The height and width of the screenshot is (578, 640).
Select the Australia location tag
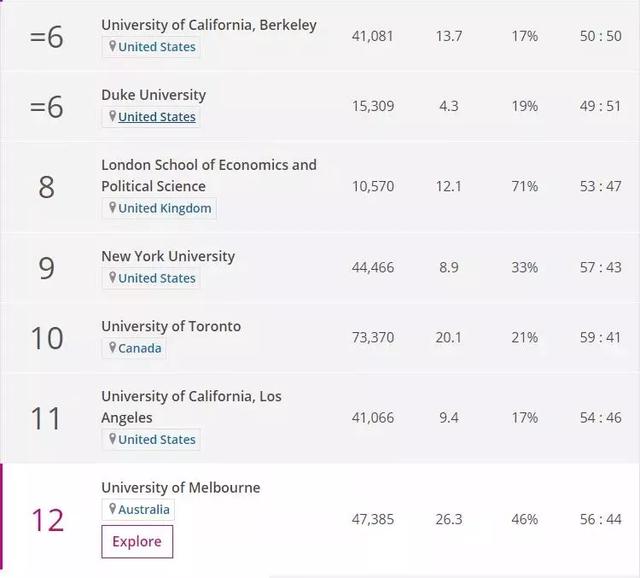pyautogui.click(x=144, y=509)
